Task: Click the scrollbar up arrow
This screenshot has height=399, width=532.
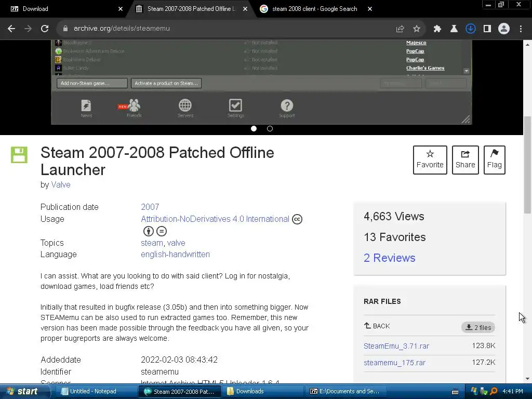Action: tap(528, 45)
